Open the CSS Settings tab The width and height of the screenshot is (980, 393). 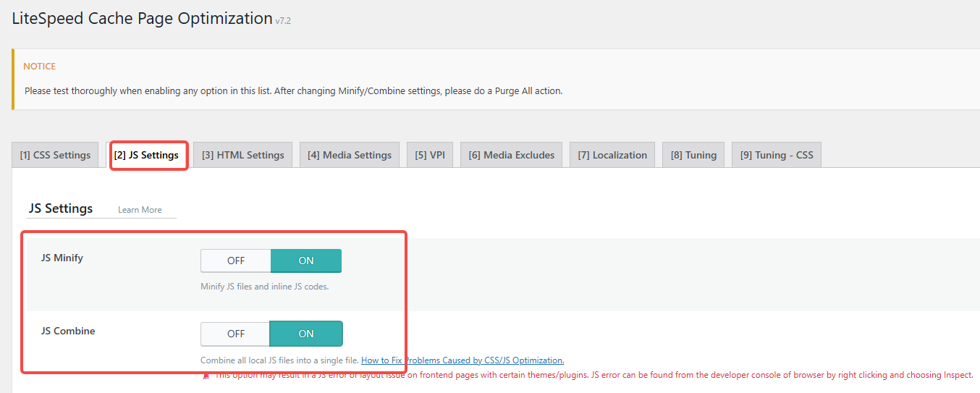coord(55,155)
